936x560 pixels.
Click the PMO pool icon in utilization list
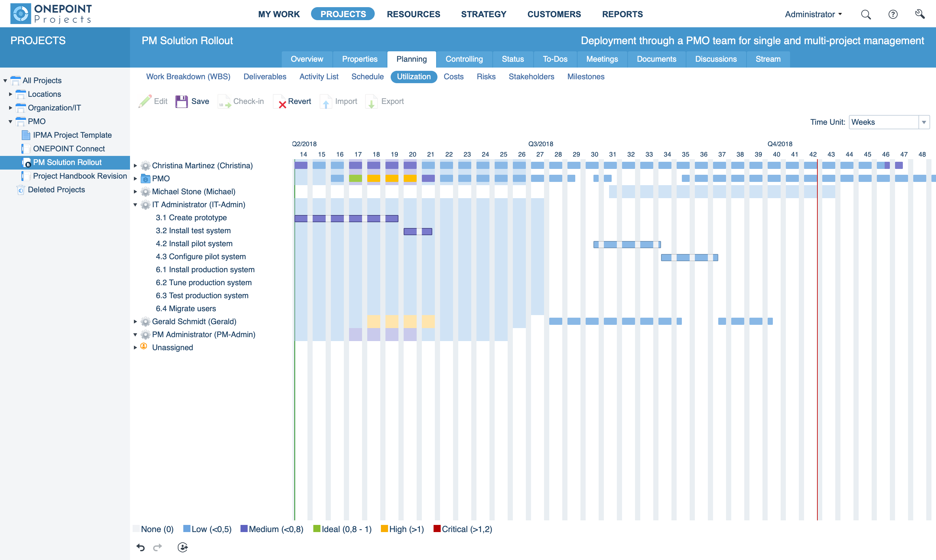click(x=145, y=178)
